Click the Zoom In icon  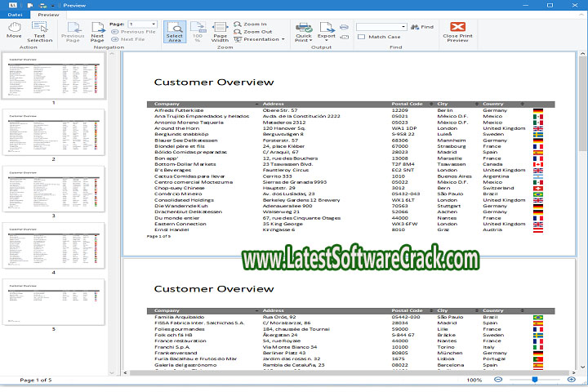[237, 24]
